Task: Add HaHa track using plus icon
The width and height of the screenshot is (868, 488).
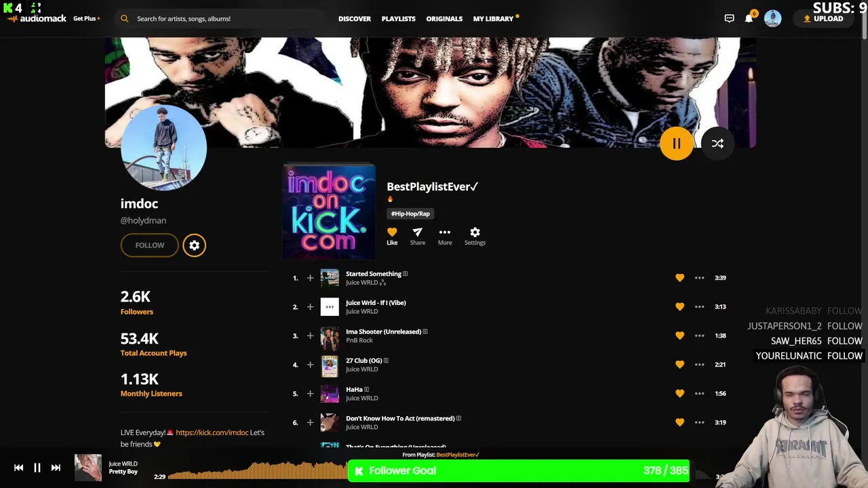Action: [310, 394]
